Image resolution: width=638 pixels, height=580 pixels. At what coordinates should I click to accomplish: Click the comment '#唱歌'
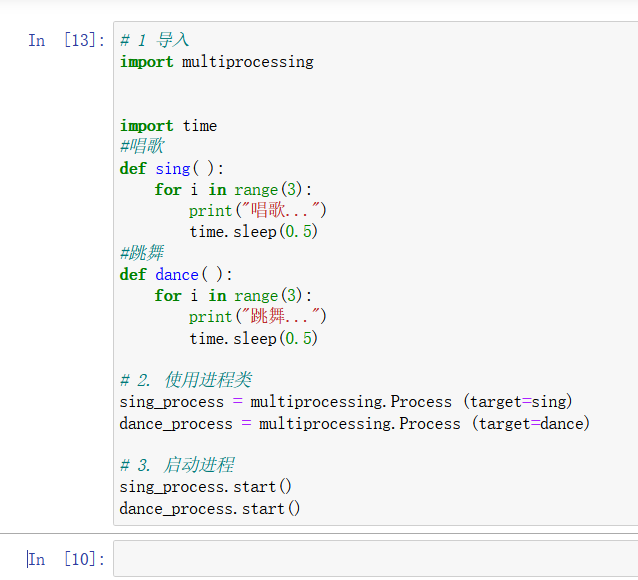pos(142,146)
